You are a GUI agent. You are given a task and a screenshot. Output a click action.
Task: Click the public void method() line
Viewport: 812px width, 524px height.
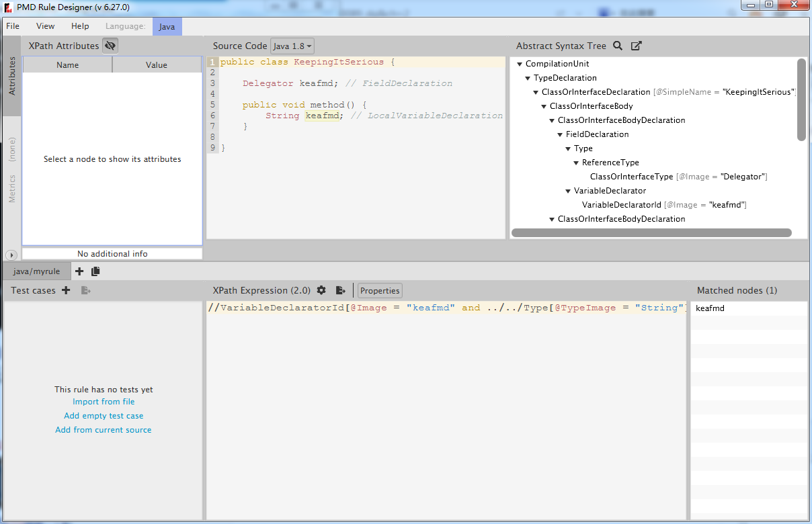pos(304,105)
